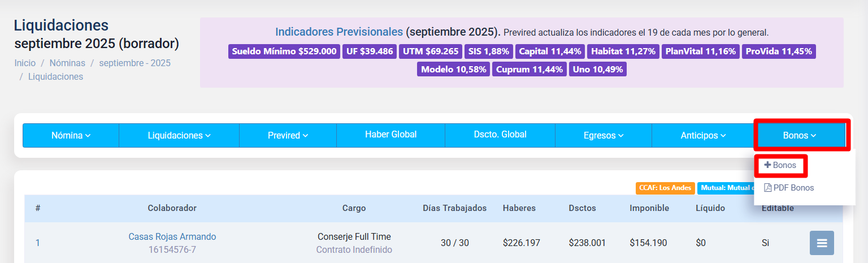Expand the Egresos dropdown
The image size is (868, 263).
604,136
